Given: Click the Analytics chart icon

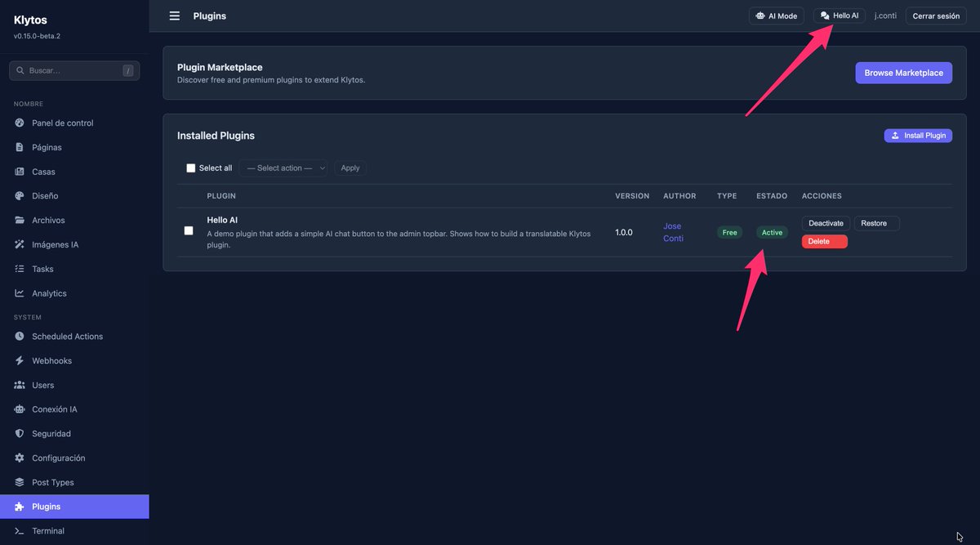Looking at the screenshot, I should (20, 293).
